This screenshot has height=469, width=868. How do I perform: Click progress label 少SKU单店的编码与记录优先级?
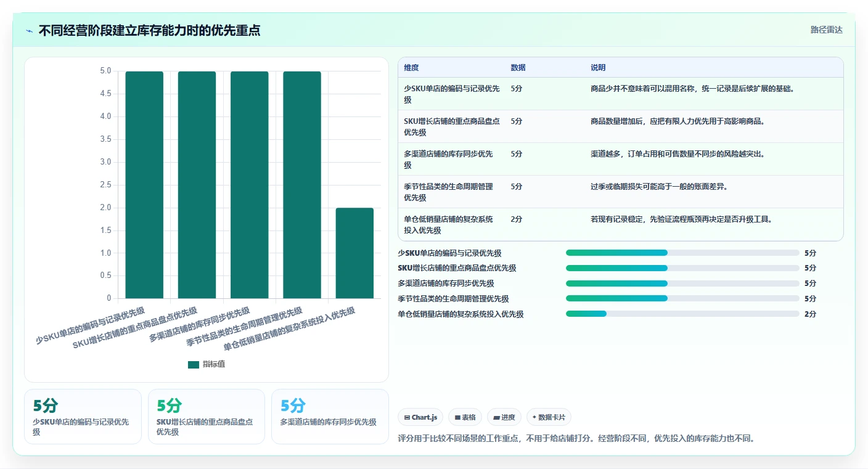pos(449,253)
